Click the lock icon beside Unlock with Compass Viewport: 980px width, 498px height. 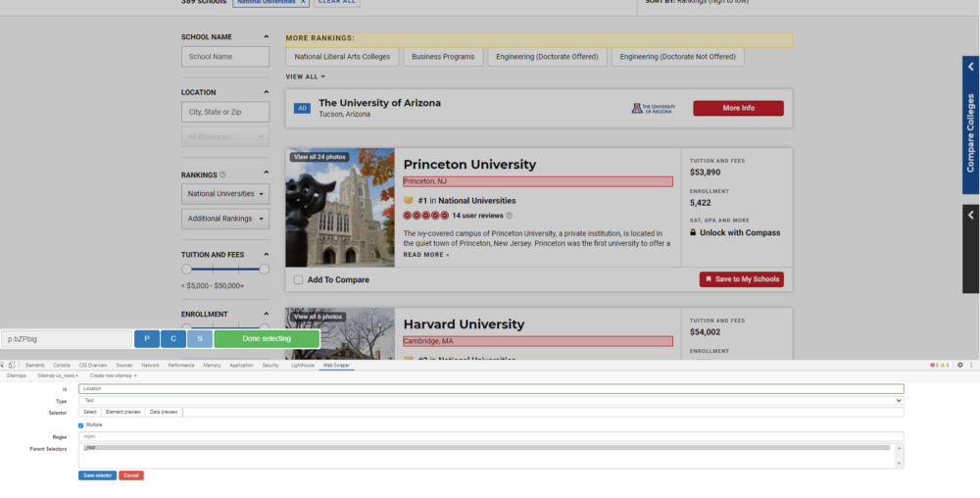tap(693, 232)
